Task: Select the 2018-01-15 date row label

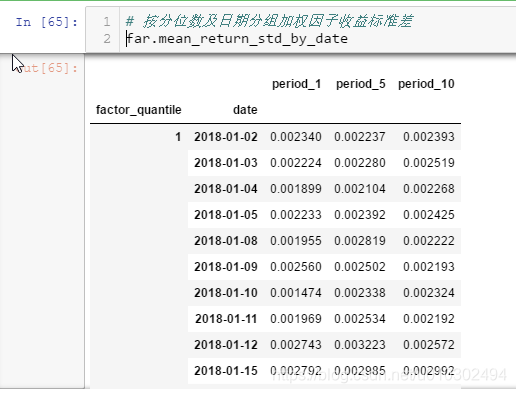Action: coord(226,371)
